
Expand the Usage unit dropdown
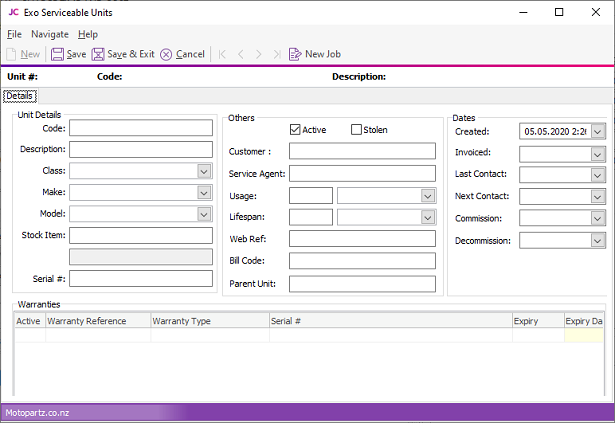[428, 196]
